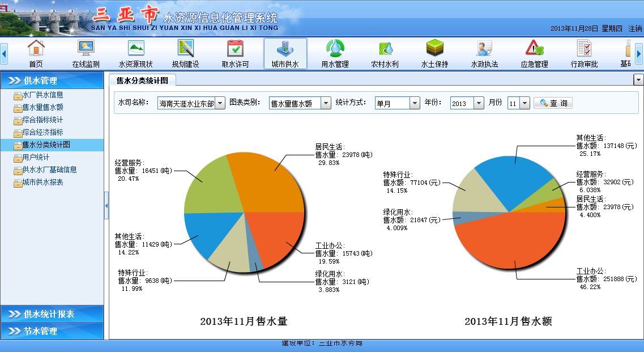Expand the 统计方式 dropdown
Image resolution: width=644 pixels, height=352 pixels.
click(414, 103)
